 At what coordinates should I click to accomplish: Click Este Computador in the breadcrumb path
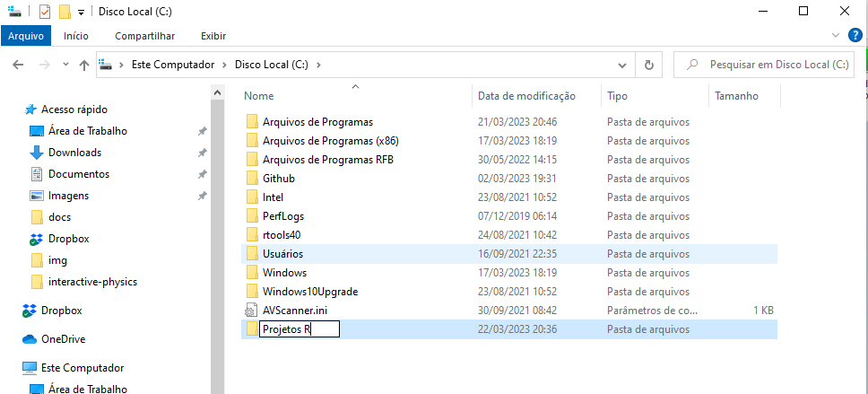[173, 65]
